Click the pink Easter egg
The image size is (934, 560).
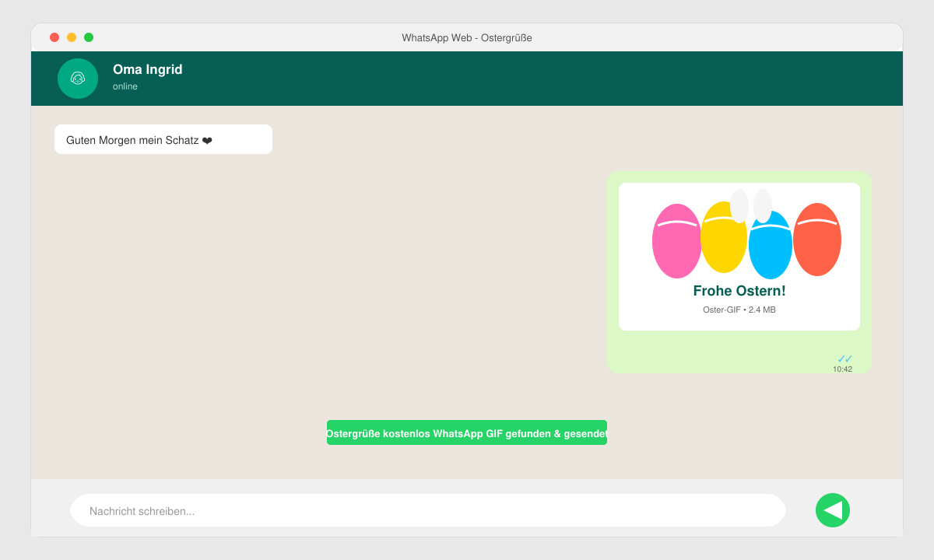(x=677, y=241)
